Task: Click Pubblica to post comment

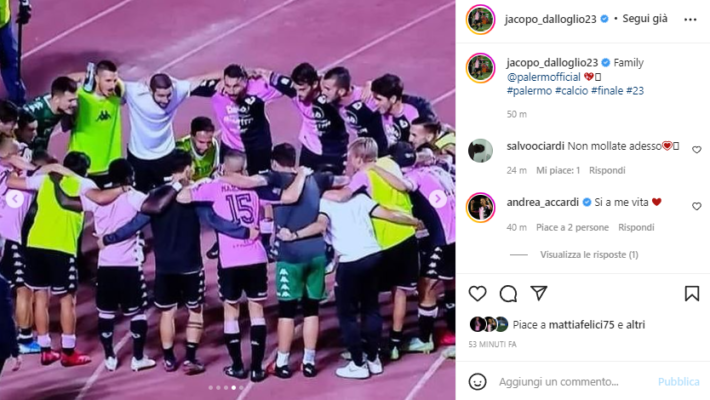Action: pos(678,382)
